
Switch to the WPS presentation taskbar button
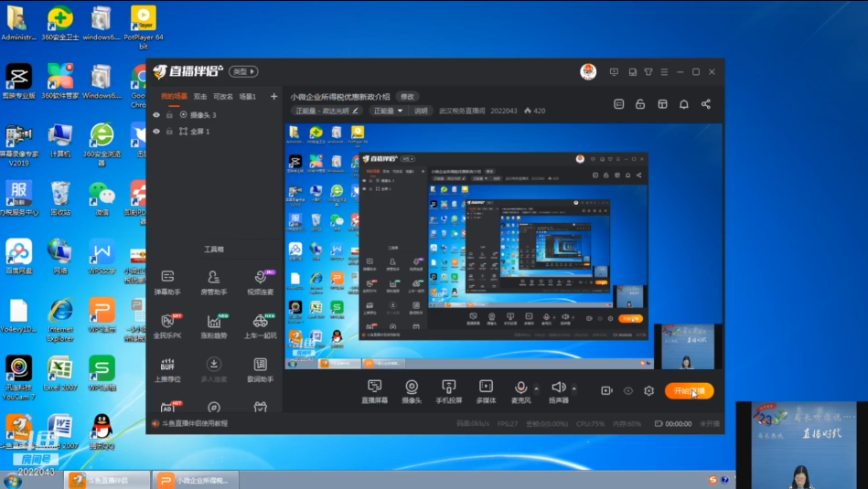click(x=196, y=480)
